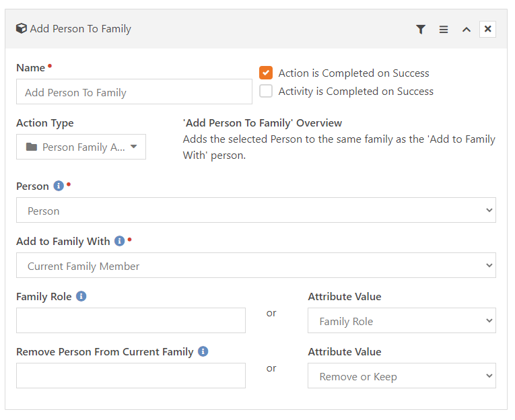Show info tooltip for Person field
This screenshot has height=420, width=515.
click(x=59, y=186)
